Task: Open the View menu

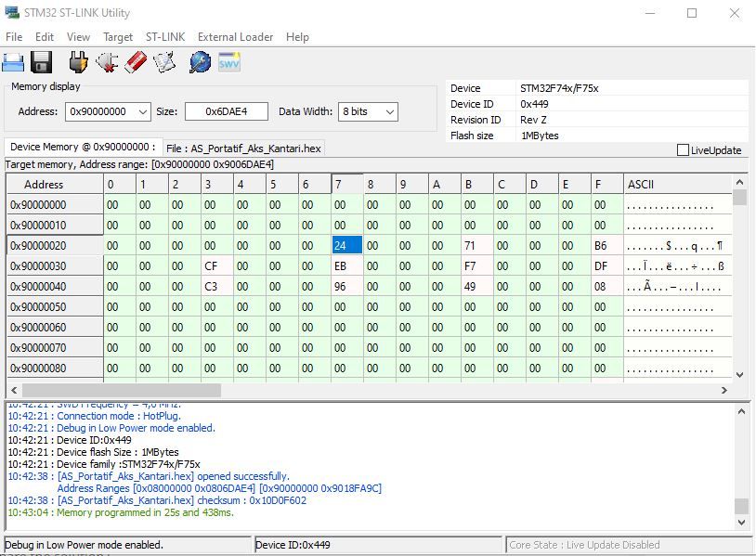Action: 78,37
